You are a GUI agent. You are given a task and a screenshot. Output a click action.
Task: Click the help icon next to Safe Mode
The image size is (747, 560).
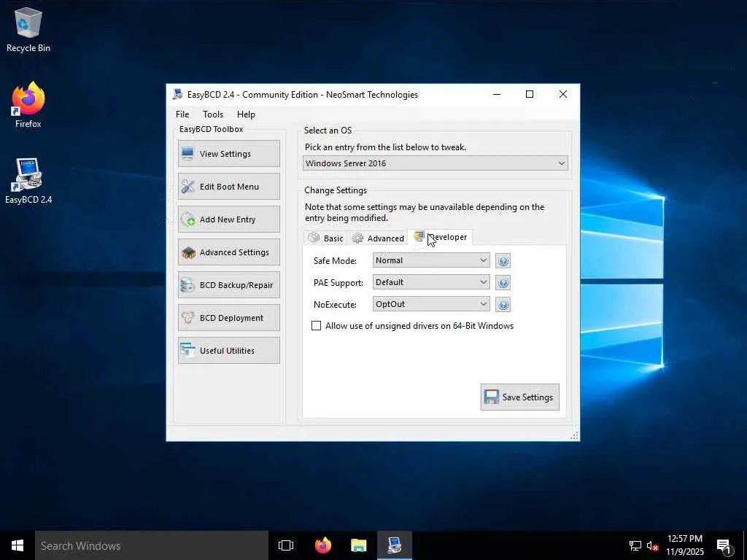(x=503, y=261)
